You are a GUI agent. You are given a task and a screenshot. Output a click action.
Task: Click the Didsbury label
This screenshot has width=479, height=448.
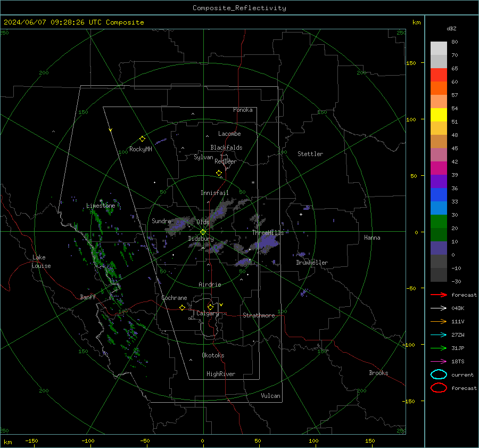[201, 239]
